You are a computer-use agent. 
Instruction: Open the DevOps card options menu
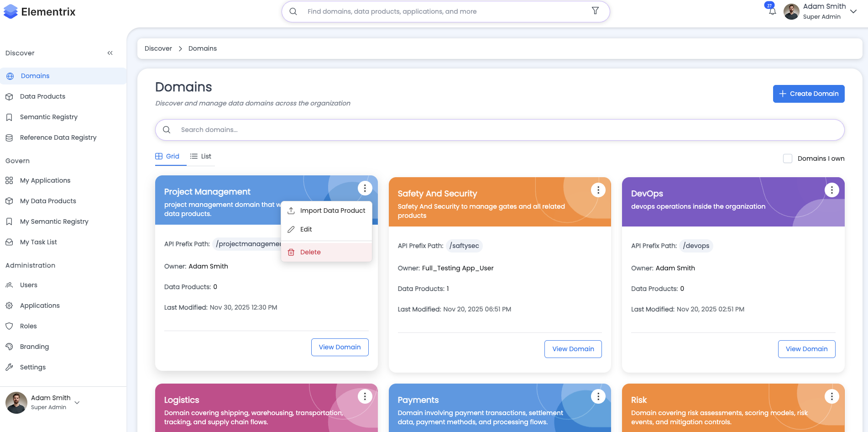(832, 190)
